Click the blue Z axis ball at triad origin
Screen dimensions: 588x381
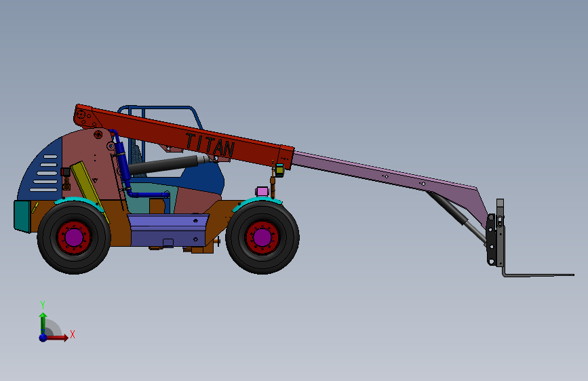[x=43, y=338]
